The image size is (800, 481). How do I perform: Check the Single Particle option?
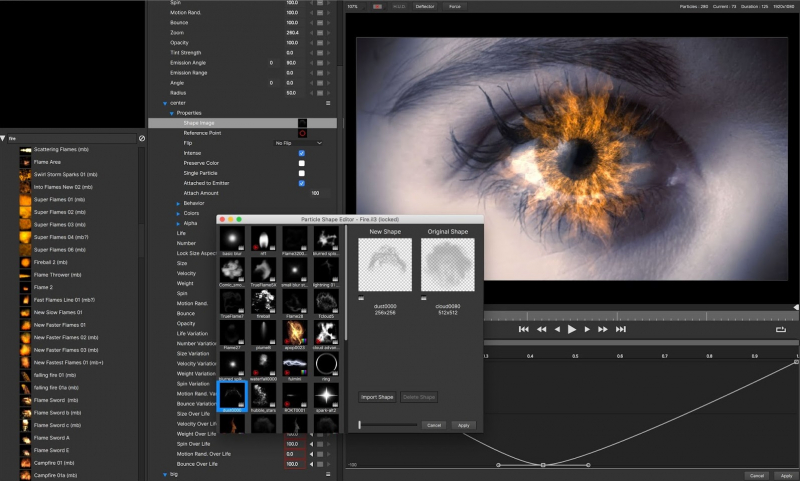[302, 173]
